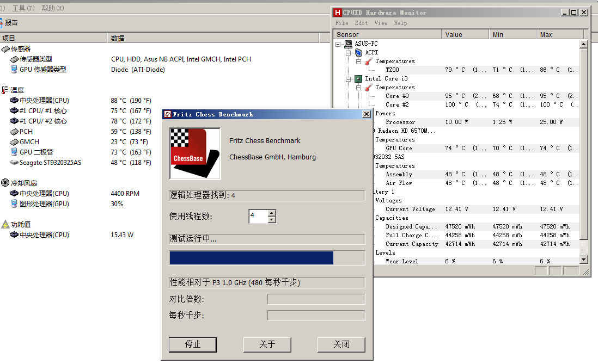The width and height of the screenshot is (598, 364).
Task: Click the 项目 column header
Action: [x=53, y=38]
